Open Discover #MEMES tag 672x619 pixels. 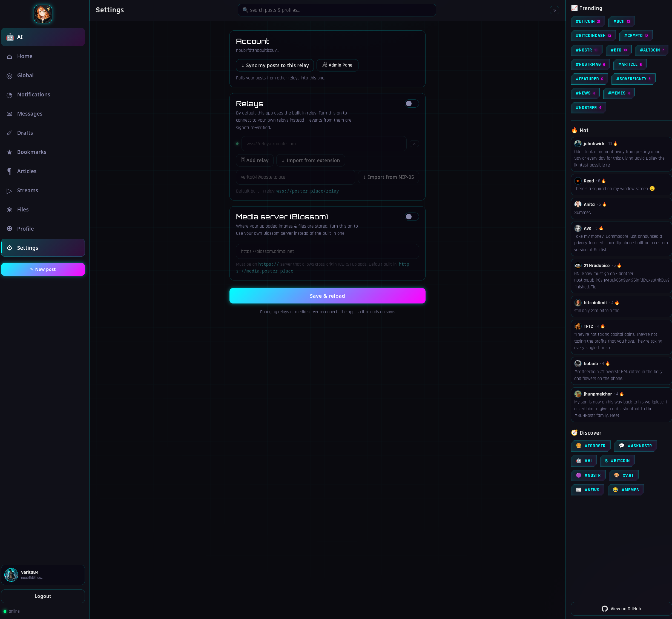click(x=625, y=490)
